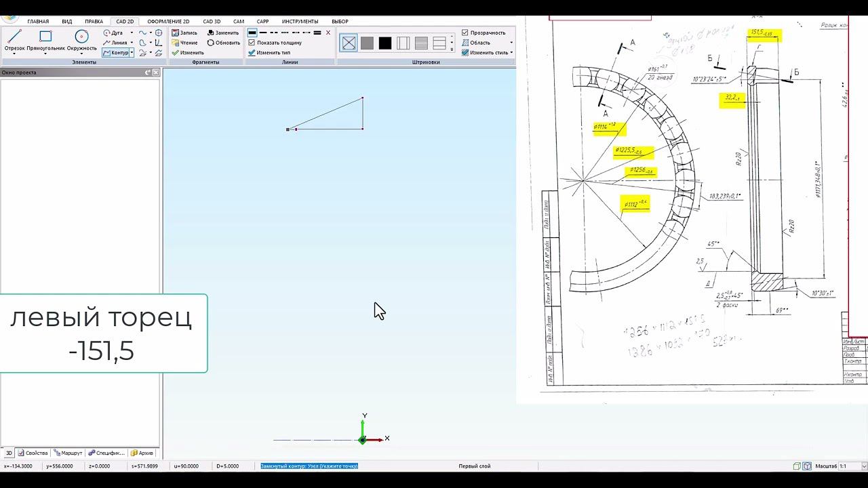Choose the Линия polyline tool

(x=115, y=43)
